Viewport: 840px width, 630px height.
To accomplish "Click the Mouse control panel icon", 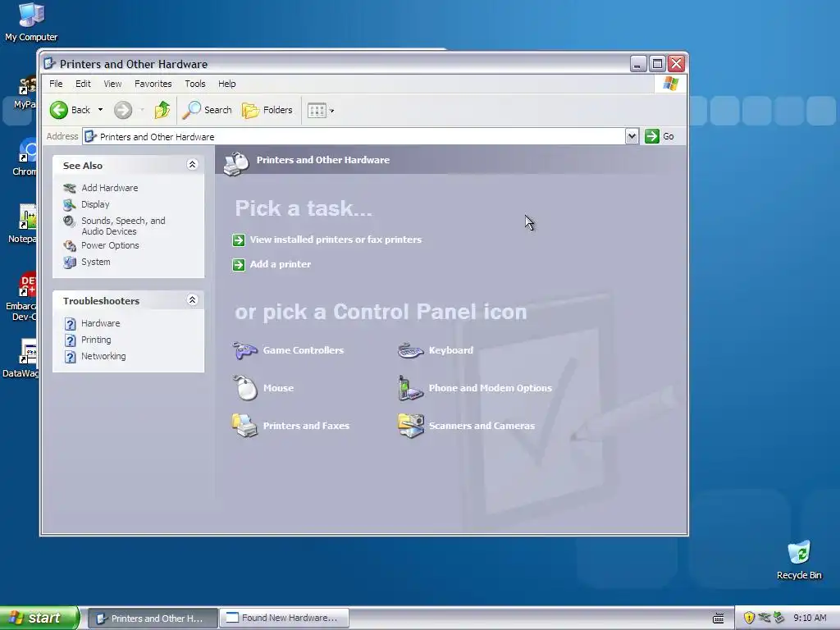I will [x=245, y=388].
